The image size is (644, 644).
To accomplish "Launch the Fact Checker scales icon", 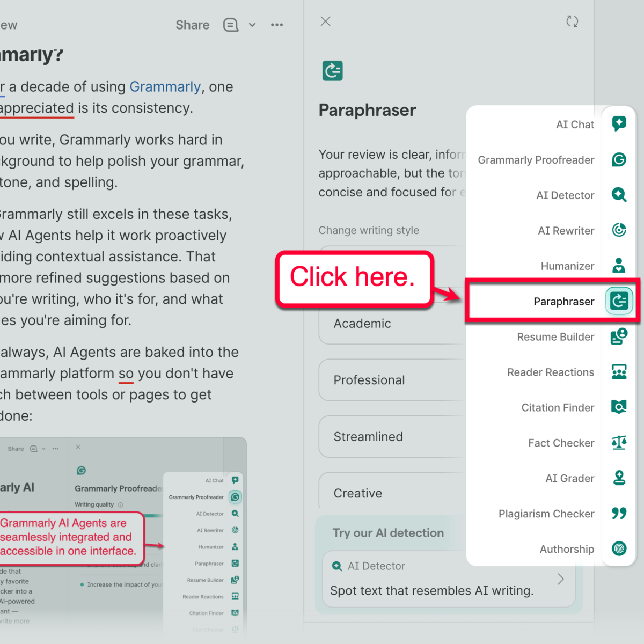I will (x=619, y=443).
